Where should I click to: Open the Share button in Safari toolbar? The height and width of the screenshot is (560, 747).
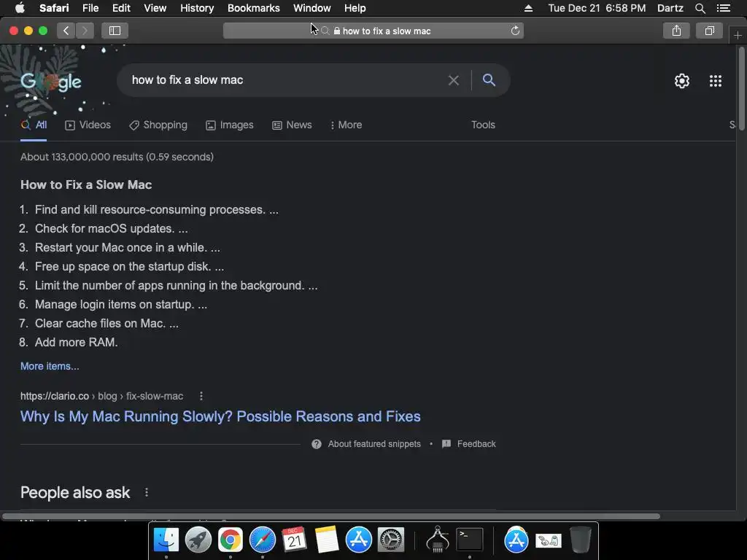[x=676, y=31]
